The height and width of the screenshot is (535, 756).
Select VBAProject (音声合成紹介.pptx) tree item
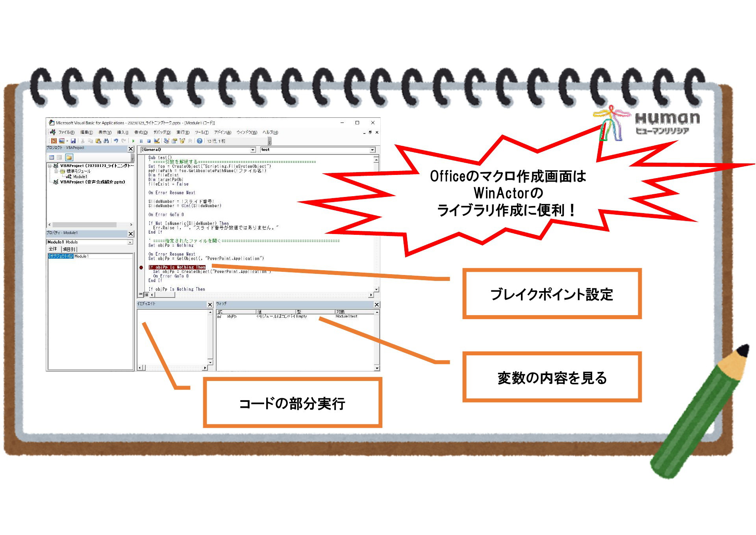[x=93, y=182]
